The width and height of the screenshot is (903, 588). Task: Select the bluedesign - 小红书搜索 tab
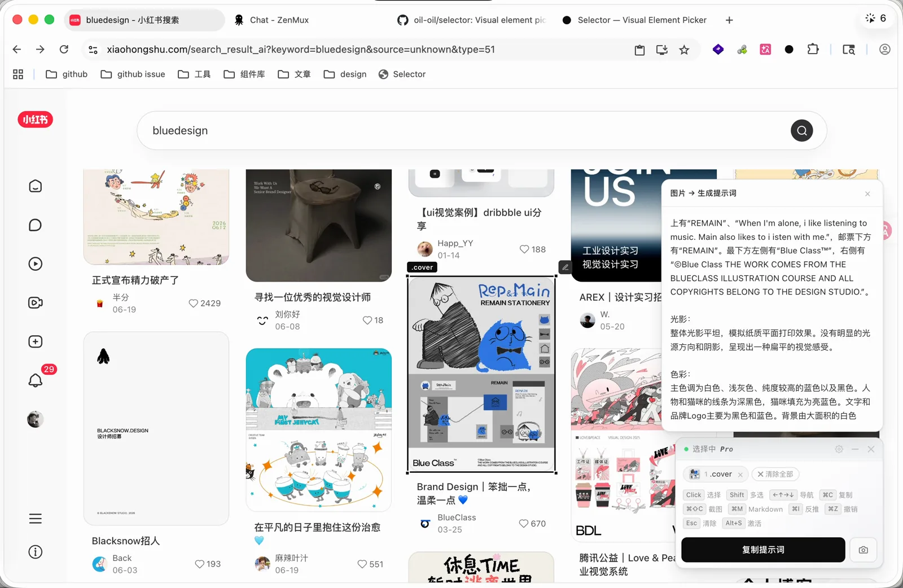coord(144,20)
